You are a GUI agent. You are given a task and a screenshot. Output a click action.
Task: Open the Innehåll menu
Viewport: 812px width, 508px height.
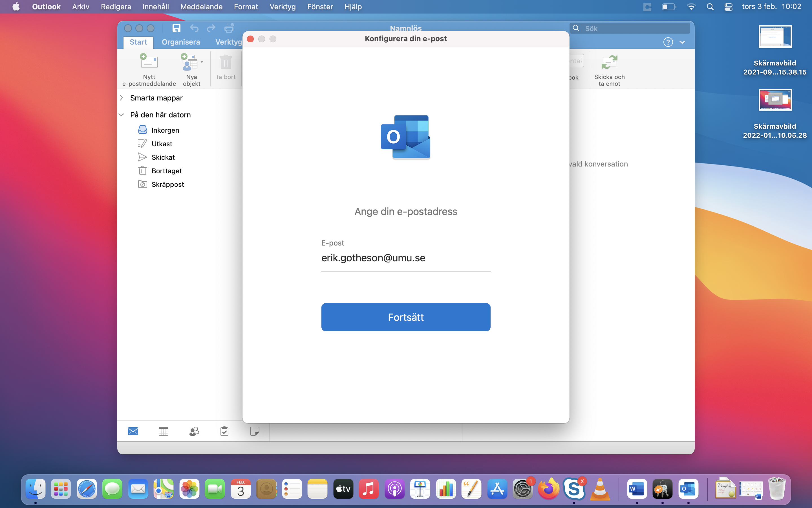(x=156, y=7)
